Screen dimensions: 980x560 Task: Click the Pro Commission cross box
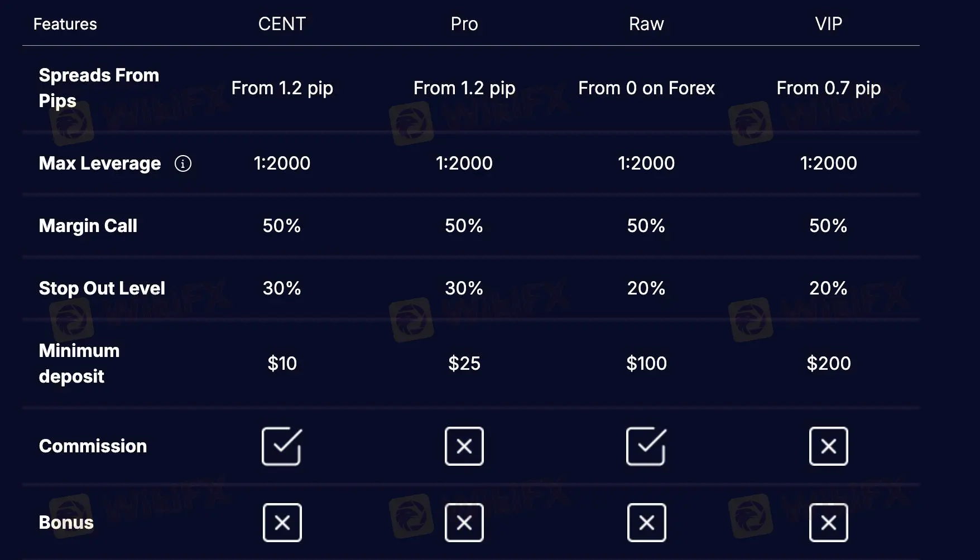tap(464, 446)
